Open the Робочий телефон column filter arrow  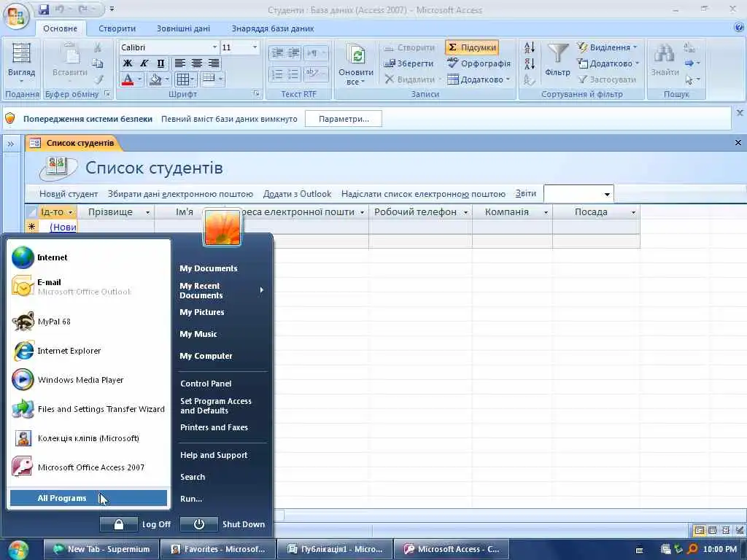(x=466, y=212)
